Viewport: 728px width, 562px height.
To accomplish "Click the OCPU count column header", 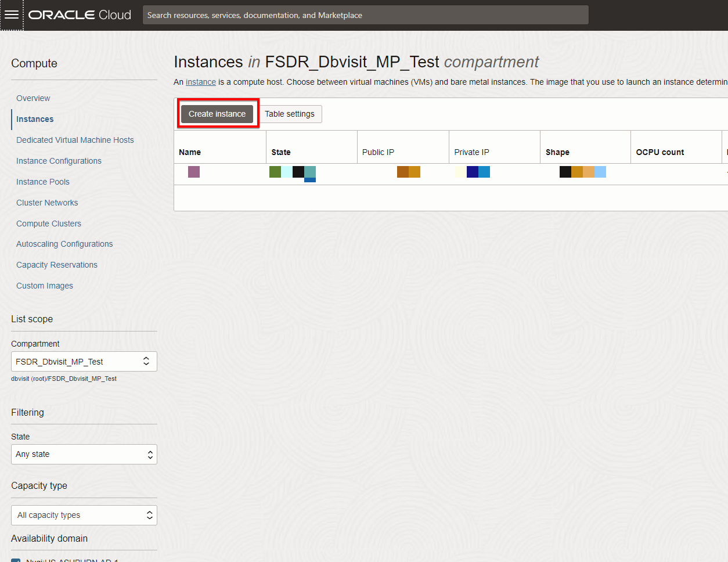I will pos(660,152).
